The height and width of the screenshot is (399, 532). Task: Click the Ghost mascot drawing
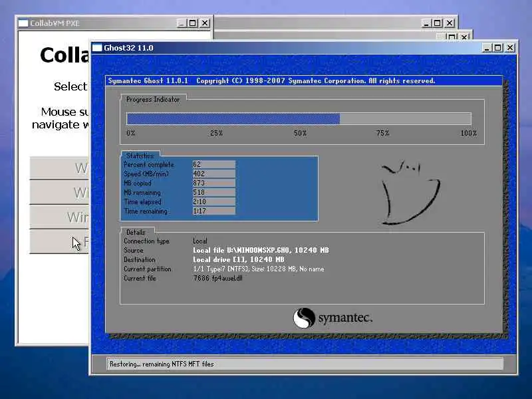(410, 192)
